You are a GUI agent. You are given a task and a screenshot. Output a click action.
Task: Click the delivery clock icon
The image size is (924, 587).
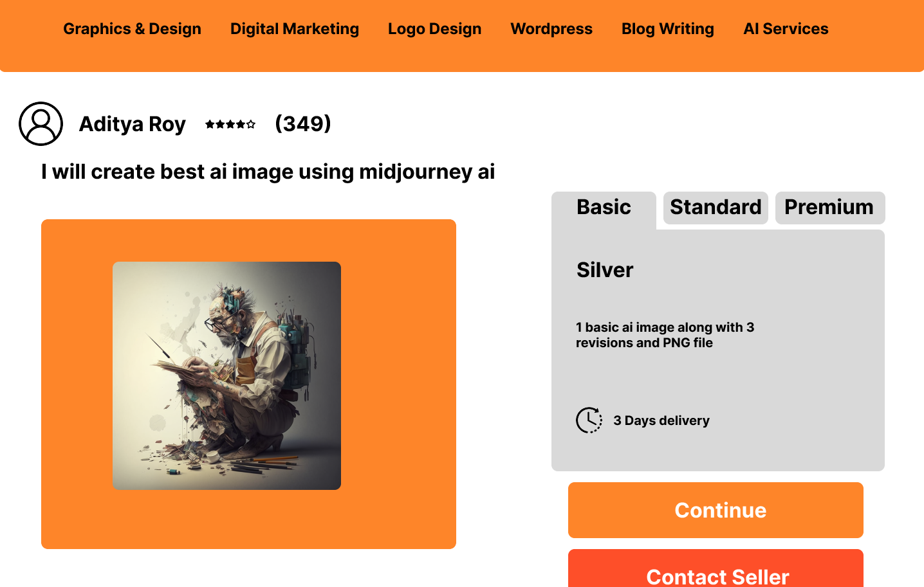click(589, 420)
